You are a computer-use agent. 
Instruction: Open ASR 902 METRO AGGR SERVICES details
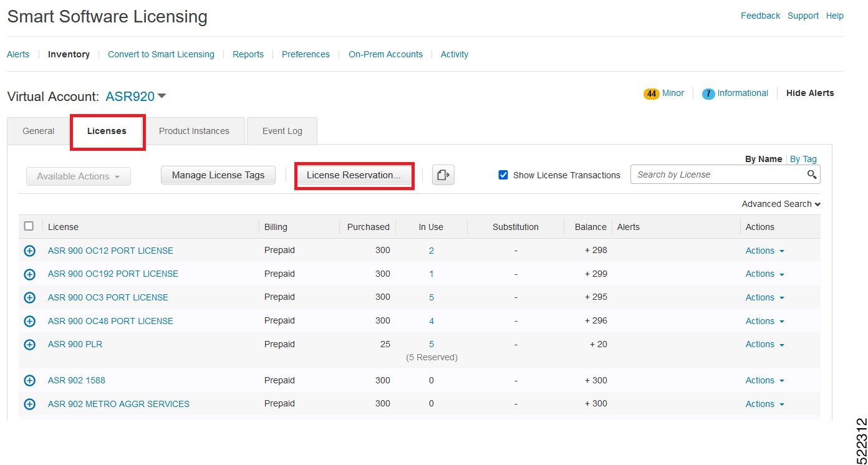pos(118,404)
